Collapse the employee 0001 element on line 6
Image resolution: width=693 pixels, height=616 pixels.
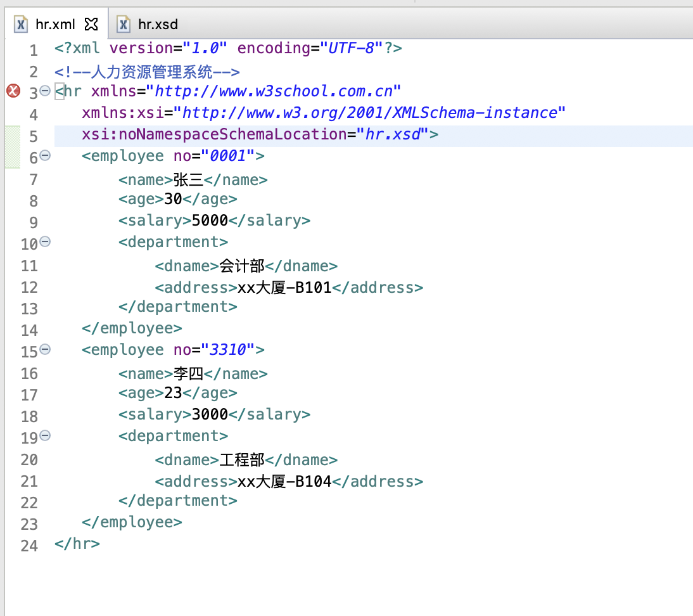(45, 155)
